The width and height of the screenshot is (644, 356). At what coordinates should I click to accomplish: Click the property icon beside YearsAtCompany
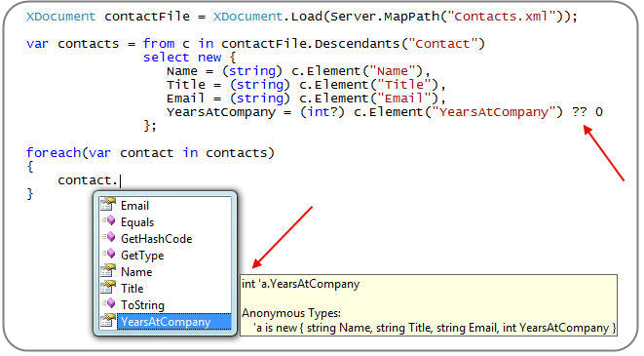point(108,320)
